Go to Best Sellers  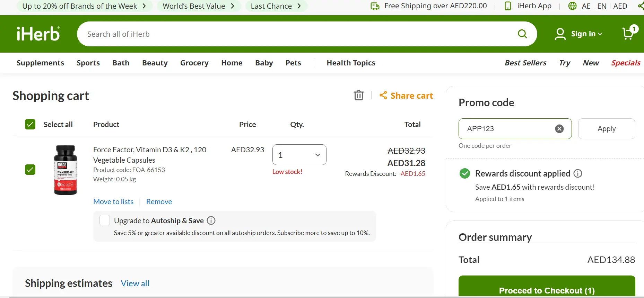click(x=525, y=63)
